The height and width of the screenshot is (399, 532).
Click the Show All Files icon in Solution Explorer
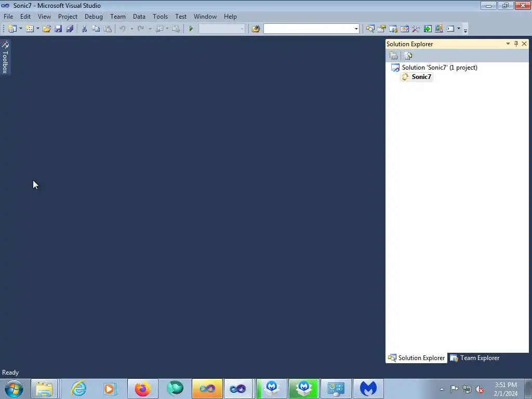click(x=408, y=56)
